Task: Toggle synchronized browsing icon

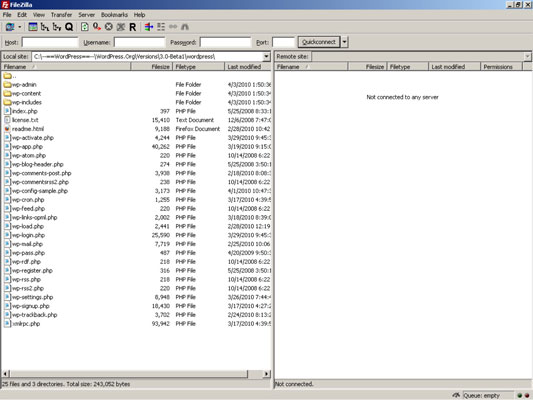Action: point(173,27)
